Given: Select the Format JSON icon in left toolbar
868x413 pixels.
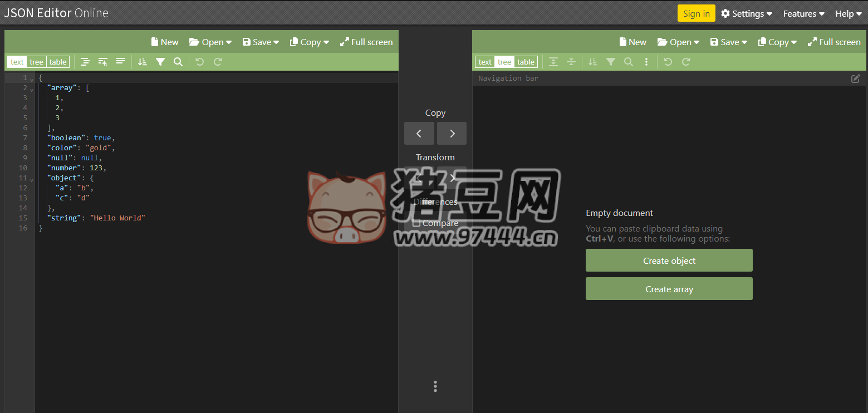Looking at the screenshot, I should [x=85, y=61].
